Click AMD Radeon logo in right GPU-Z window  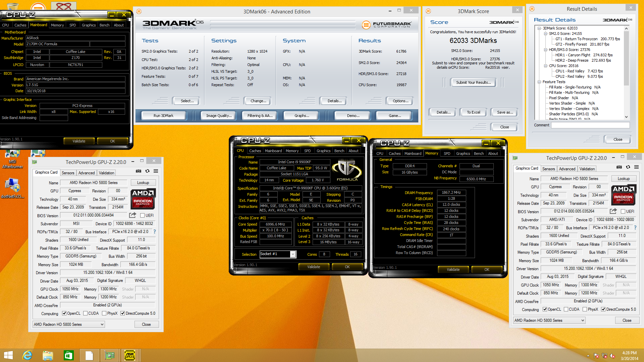coord(623,195)
